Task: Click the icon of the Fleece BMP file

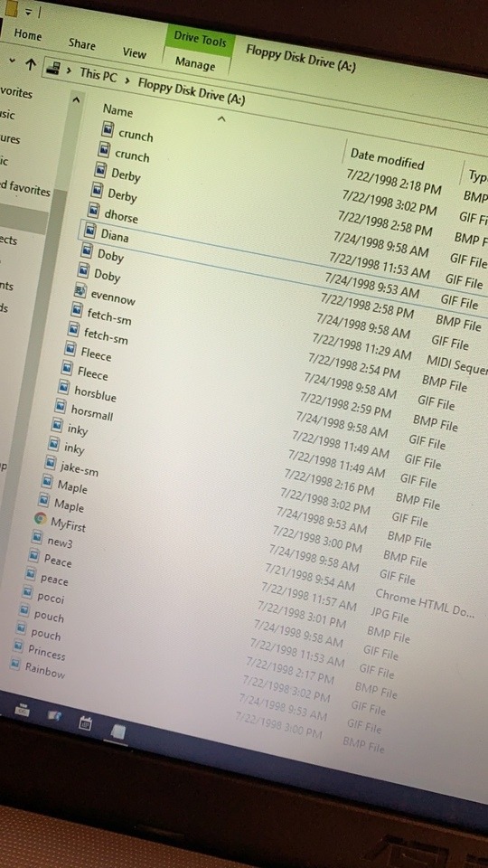Action: tap(70, 349)
